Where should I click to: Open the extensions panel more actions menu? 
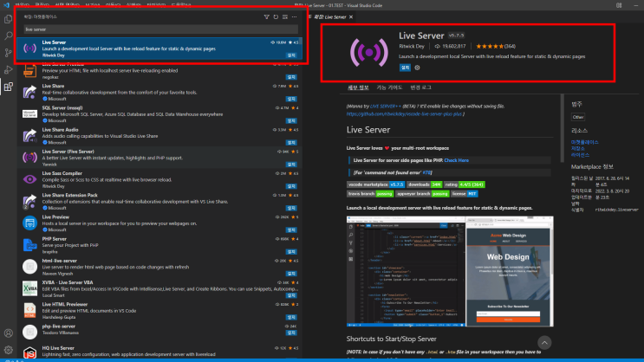pyautogui.click(x=294, y=16)
